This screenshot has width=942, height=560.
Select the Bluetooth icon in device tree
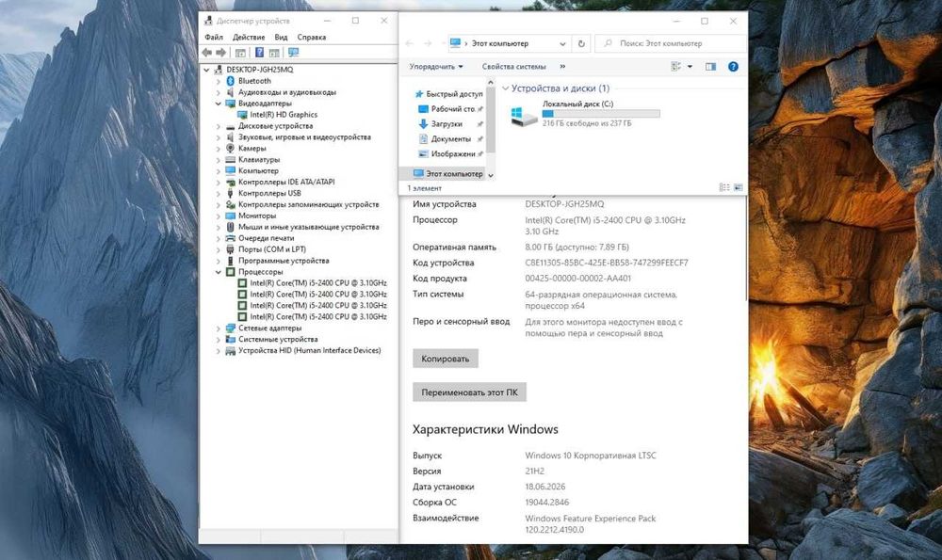tap(230, 81)
